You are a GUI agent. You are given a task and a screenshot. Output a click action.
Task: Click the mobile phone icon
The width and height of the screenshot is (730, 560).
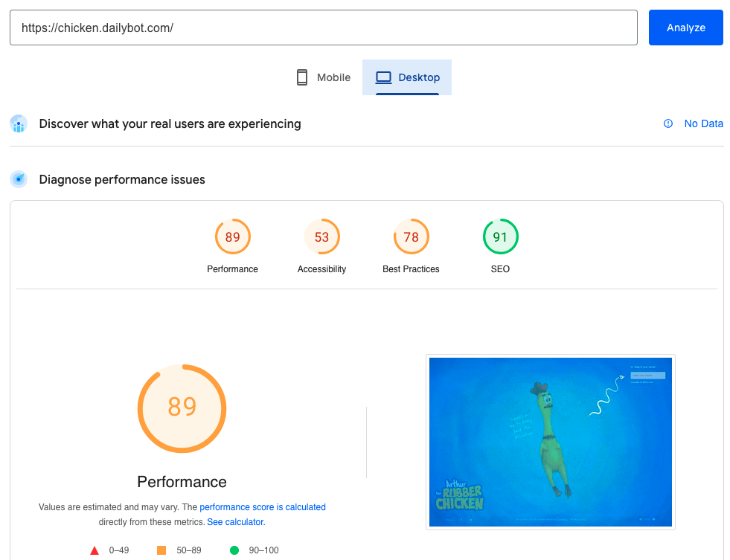click(x=302, y=77)
